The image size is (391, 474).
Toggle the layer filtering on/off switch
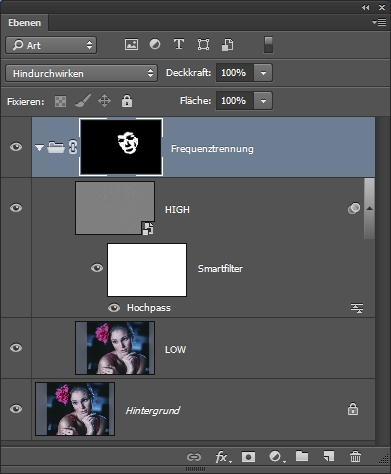268,45
